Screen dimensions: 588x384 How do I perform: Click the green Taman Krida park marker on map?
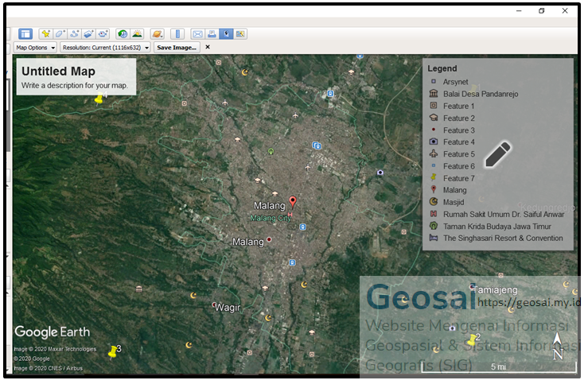[271, 151]
